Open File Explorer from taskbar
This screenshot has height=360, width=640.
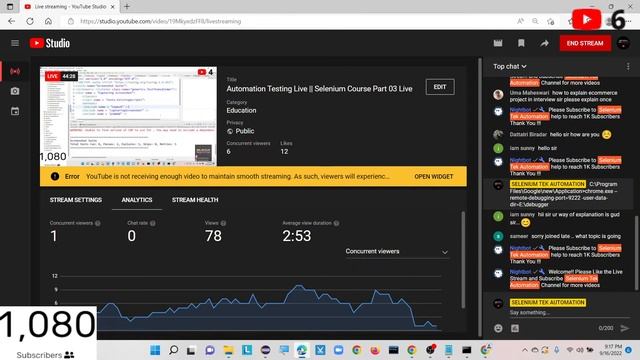(228, 350)
